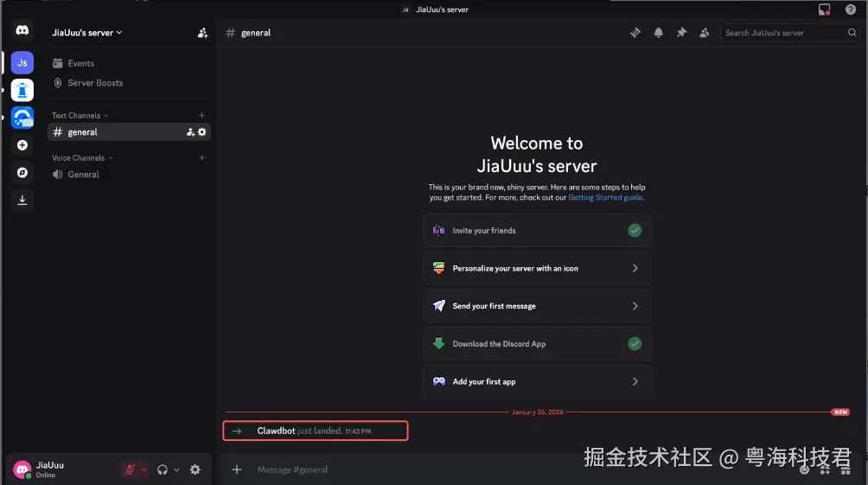Click the attachment plus in message box
Image resolution: width=868 pixels, height=485 pixels.
coord(237,469)
